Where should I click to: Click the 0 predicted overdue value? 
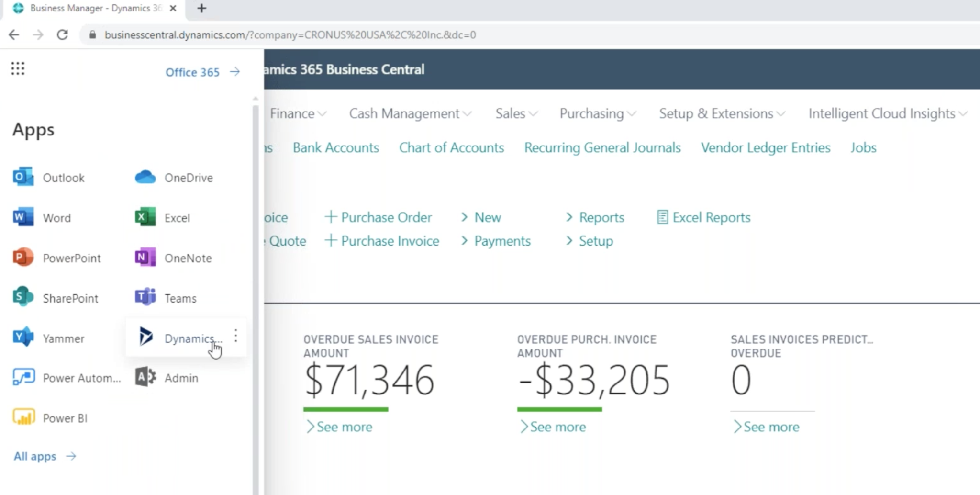(x=741, y=380)
